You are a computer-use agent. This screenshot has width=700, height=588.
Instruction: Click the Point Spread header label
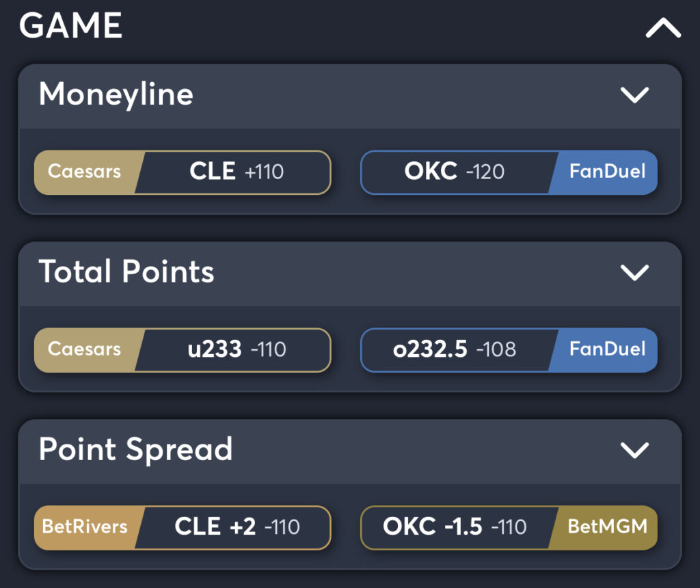pos(137,451)
